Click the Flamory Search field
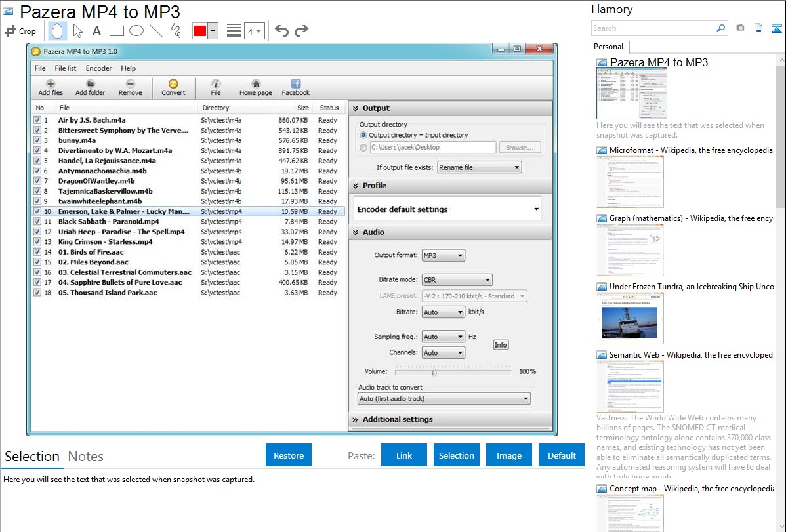Image resolution: width=786 pixels, height=532 pixels. (x=653, y=28)
